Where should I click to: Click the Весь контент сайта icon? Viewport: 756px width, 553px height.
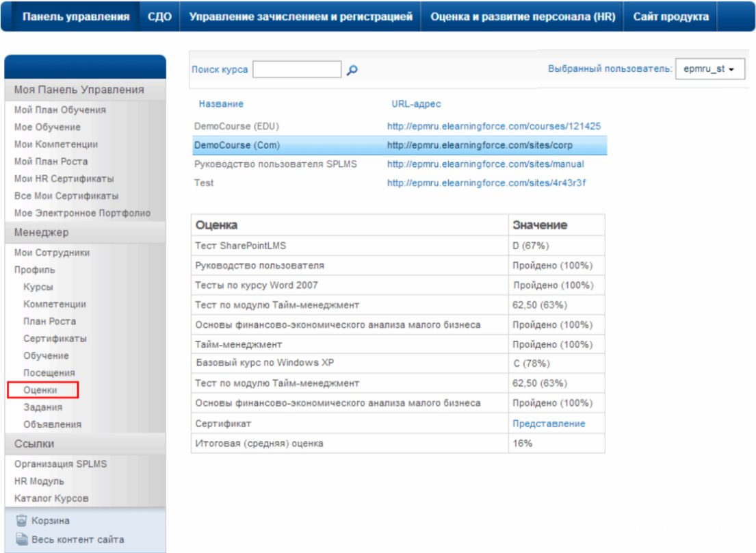pos(21,539)
